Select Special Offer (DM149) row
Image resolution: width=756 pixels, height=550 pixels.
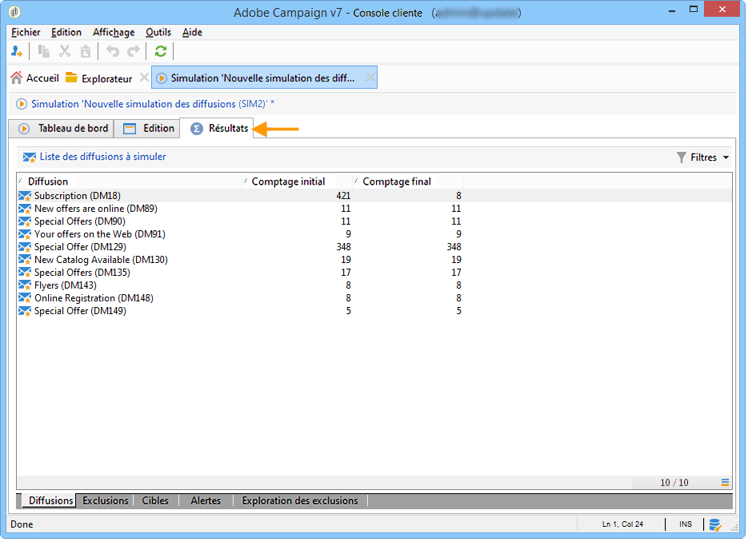374,311
